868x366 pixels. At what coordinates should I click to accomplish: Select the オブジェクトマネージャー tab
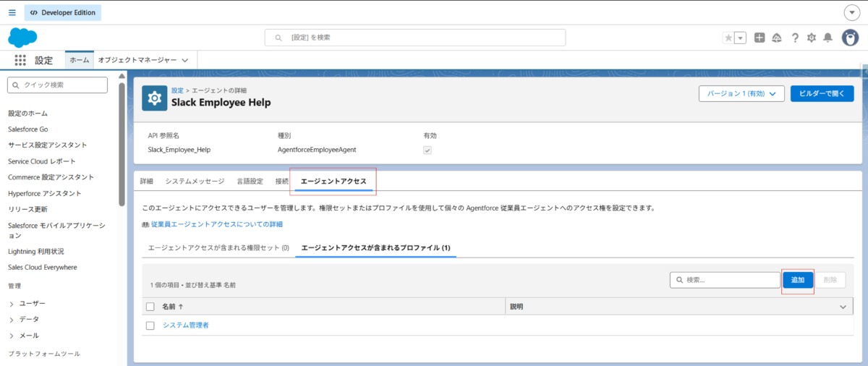coord(137,61)
